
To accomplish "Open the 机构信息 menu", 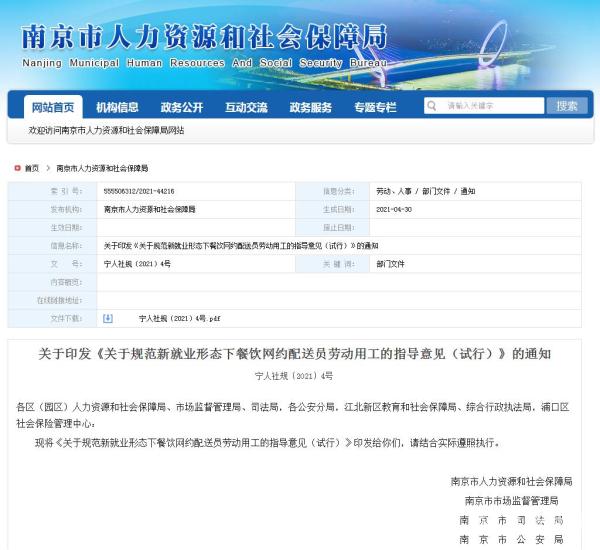I will click(117, 107).
